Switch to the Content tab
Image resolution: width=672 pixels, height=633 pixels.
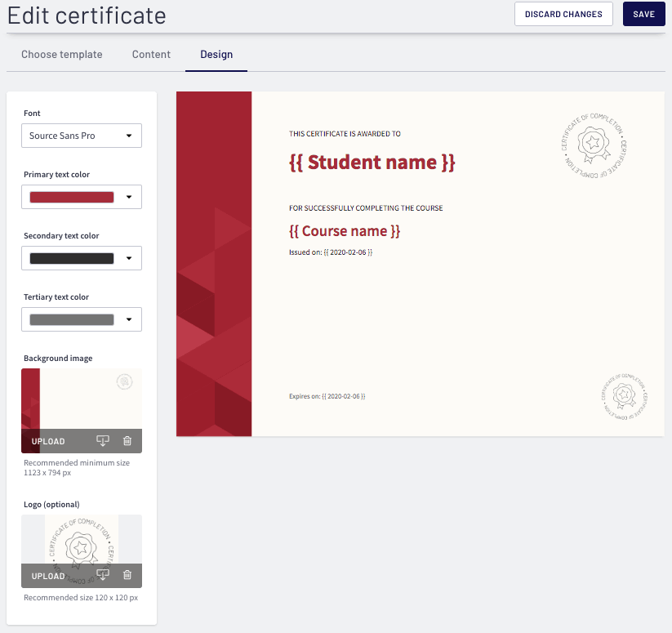coord(151,55)
